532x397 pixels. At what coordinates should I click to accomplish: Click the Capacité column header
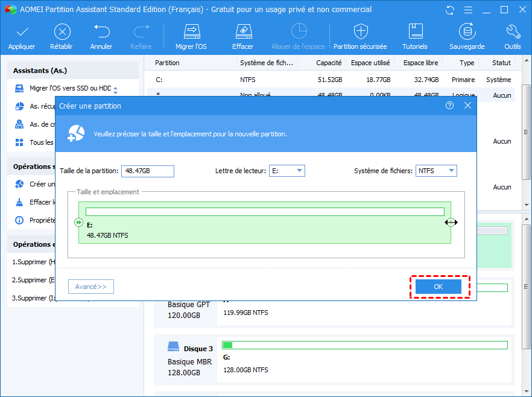(329, 63)
